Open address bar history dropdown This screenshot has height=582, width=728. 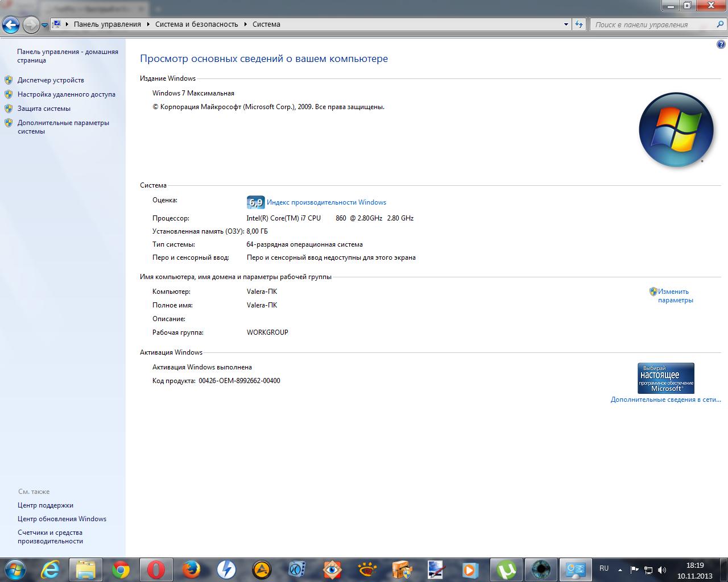point(565,24)
